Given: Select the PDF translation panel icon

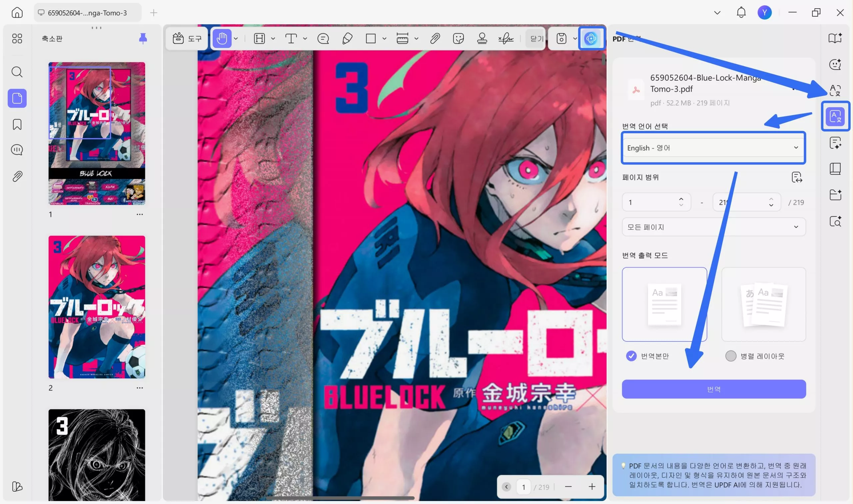Looking at the screenshot, I should pyautogui.click(x=835, y=117).
